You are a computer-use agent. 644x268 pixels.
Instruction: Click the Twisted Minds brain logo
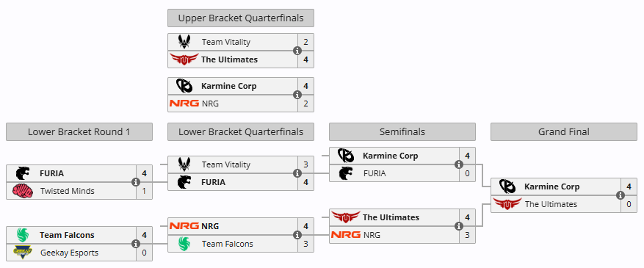pos(22,191)
